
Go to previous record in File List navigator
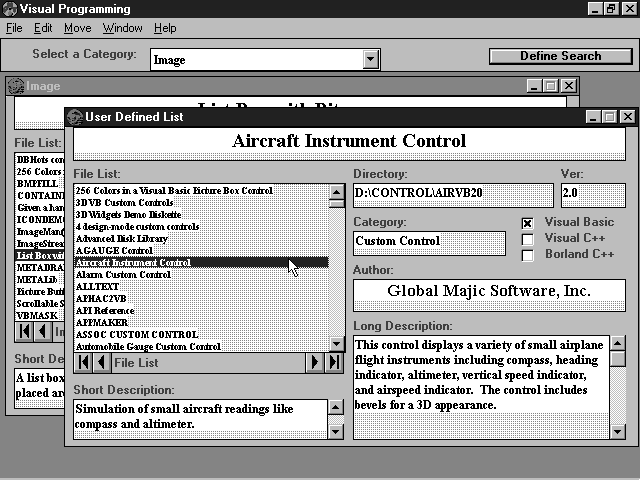tap(101, 362)
